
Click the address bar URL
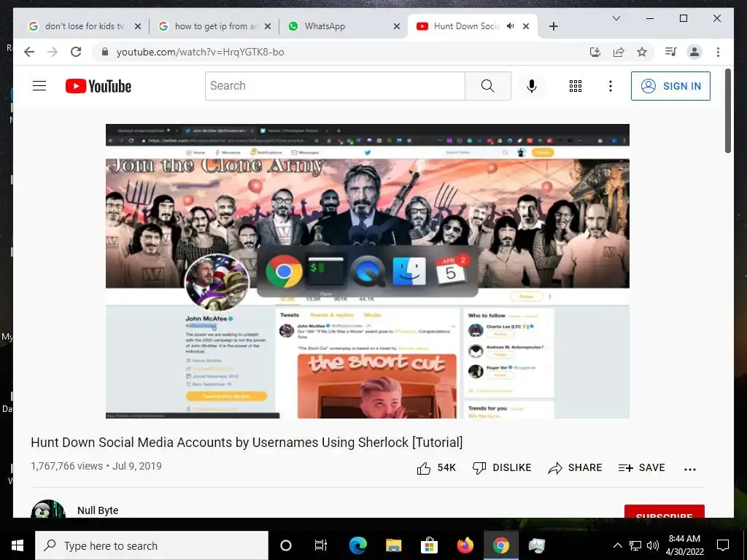(200, 52)
